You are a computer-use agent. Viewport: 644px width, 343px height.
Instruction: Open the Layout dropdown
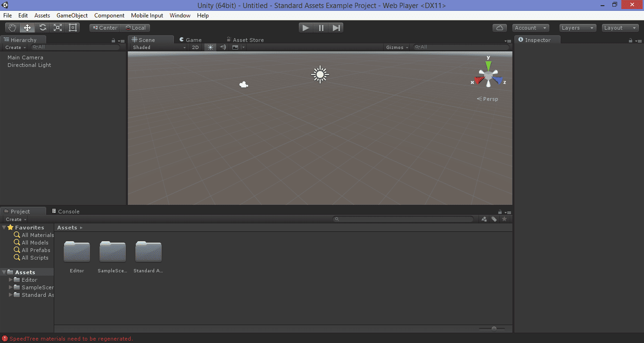620,28
